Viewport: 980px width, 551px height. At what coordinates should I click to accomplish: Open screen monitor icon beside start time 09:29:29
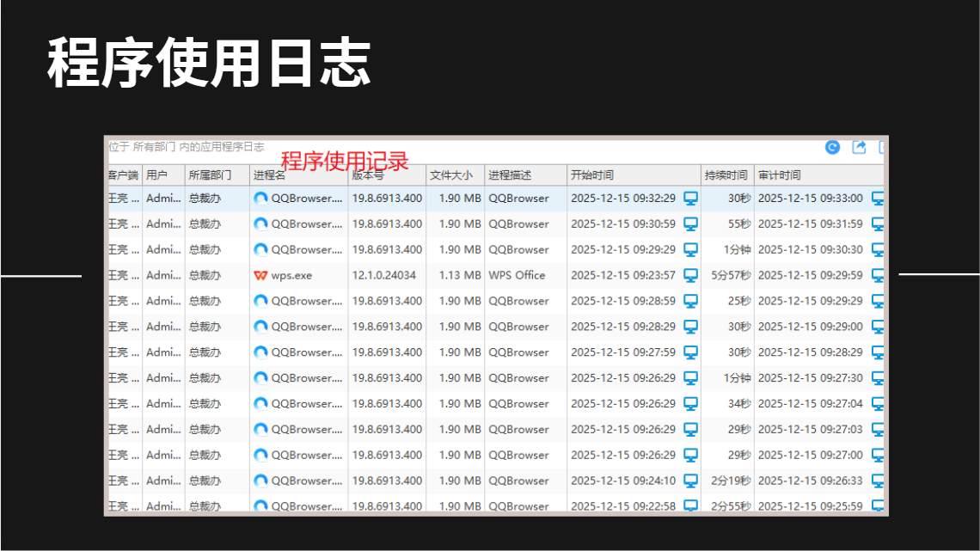pyautogui.click(x=690, y=250)
